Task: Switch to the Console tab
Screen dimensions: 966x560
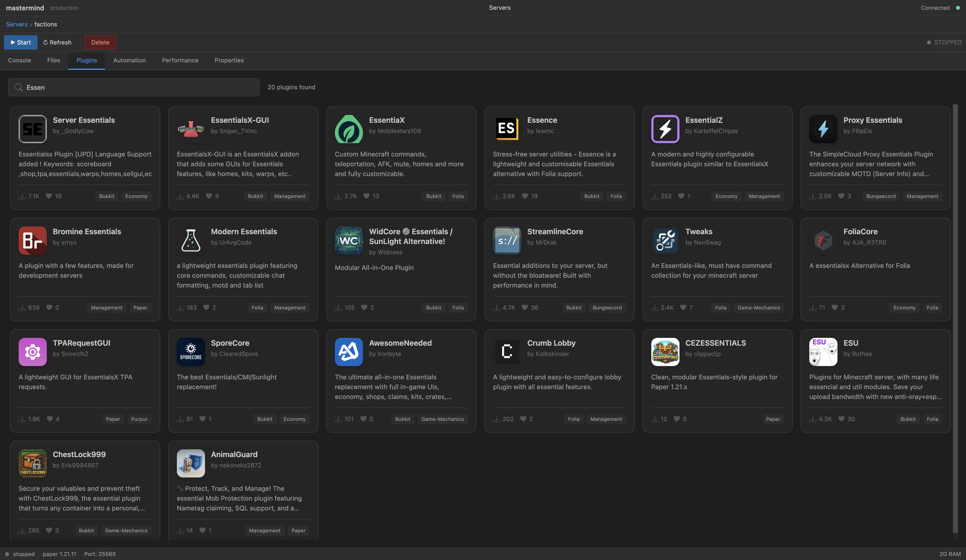Action: point(20,60)
